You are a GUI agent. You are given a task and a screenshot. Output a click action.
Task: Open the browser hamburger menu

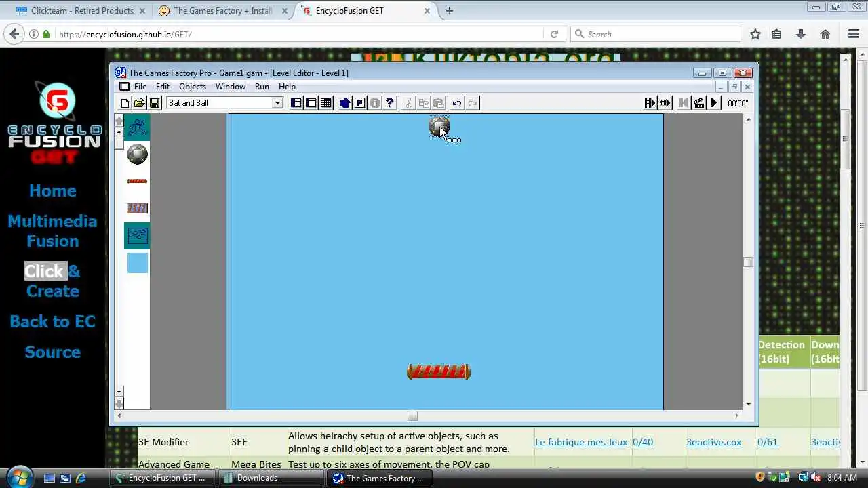(854, 34)
